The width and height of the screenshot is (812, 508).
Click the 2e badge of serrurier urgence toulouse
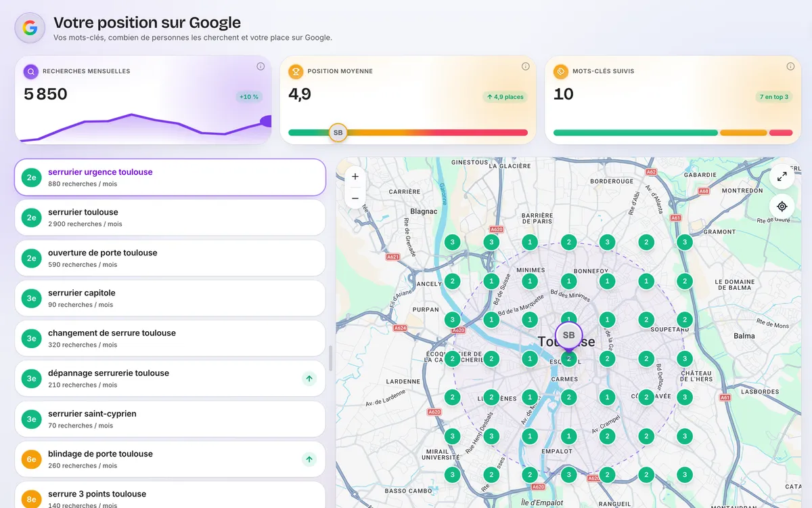[31, 177]
